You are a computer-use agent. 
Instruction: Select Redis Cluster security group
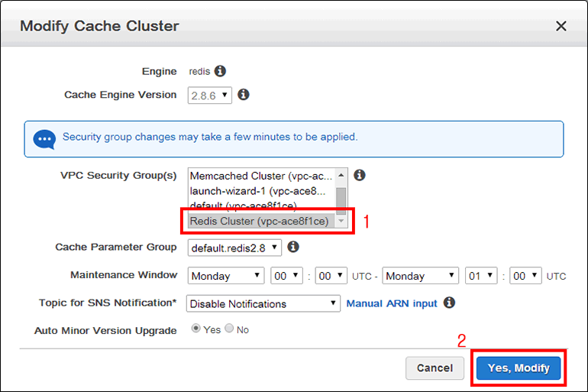(260, 221)
